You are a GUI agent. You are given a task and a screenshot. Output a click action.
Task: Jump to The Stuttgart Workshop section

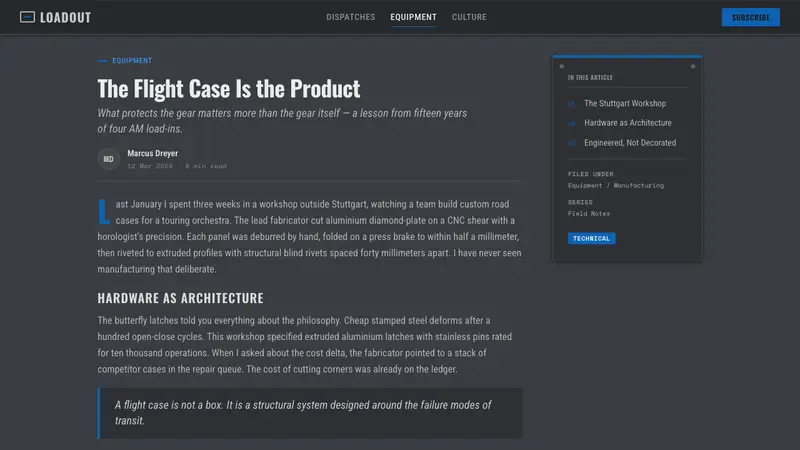pos(624,103)
